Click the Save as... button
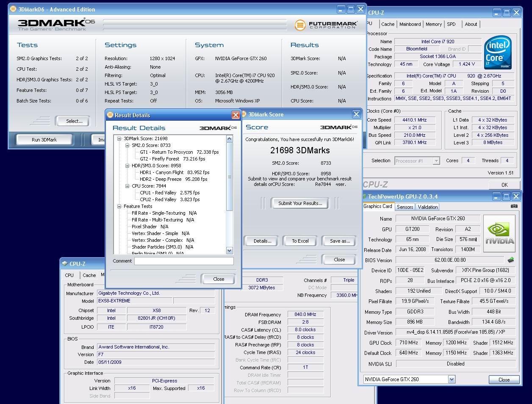Screen dimensions: 532x404 click(x=340, y=241)
